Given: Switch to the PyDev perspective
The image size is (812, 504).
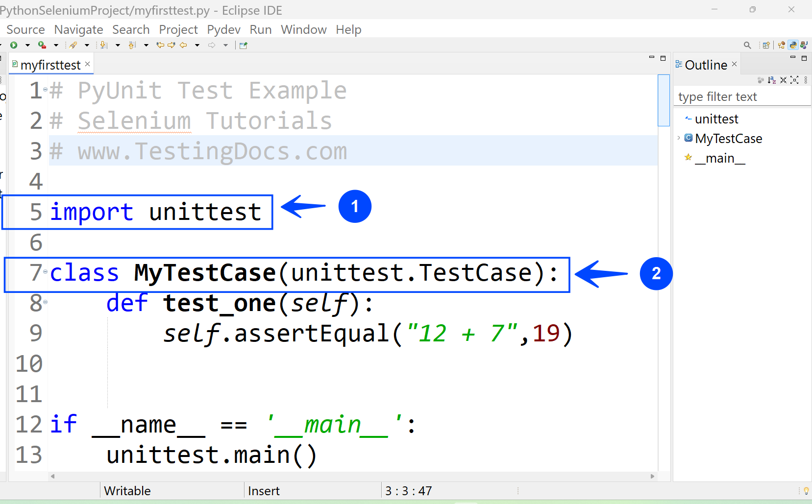Looking at the screenshot, I should pyautogui.click(x=793, y=45).
